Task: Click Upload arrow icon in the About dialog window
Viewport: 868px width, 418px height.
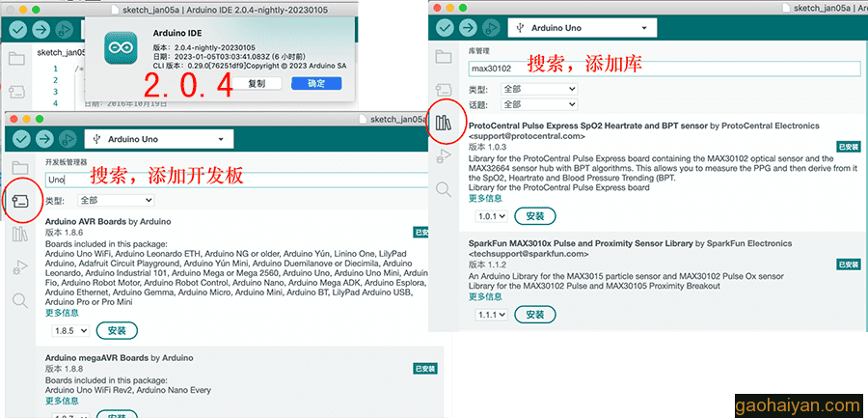Action: 41,29
